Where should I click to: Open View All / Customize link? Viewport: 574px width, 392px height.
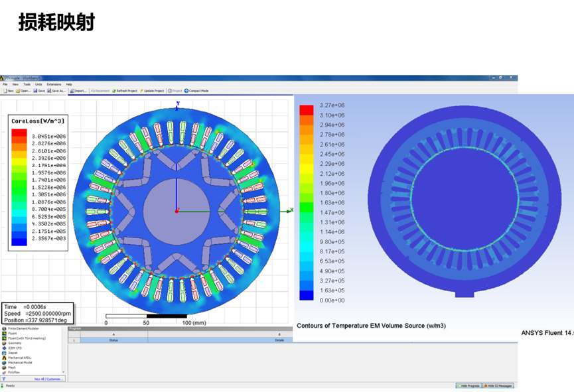48,379
